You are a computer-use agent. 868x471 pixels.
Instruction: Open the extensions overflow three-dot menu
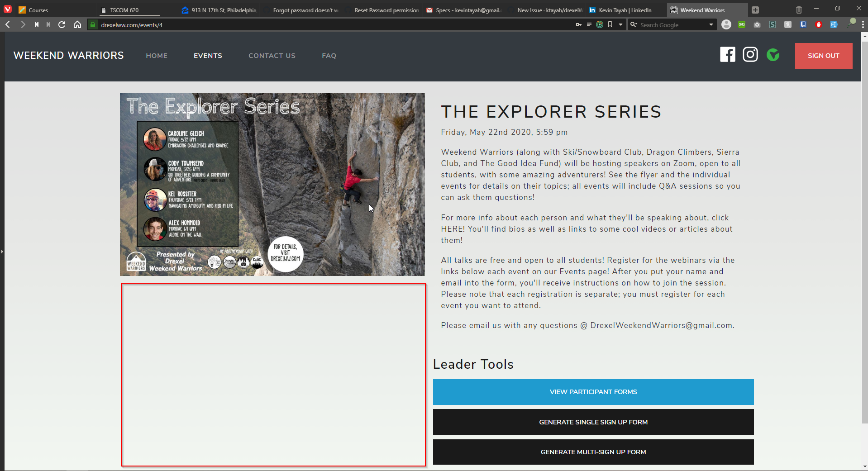(x=863, y=24)
